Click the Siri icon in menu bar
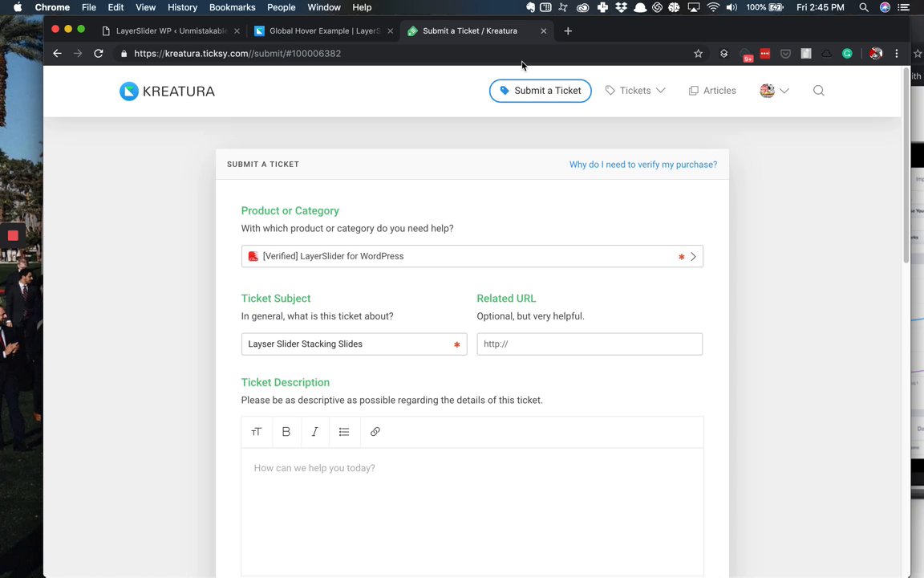This screenshot has width=924, height=578. pos(885,7)
